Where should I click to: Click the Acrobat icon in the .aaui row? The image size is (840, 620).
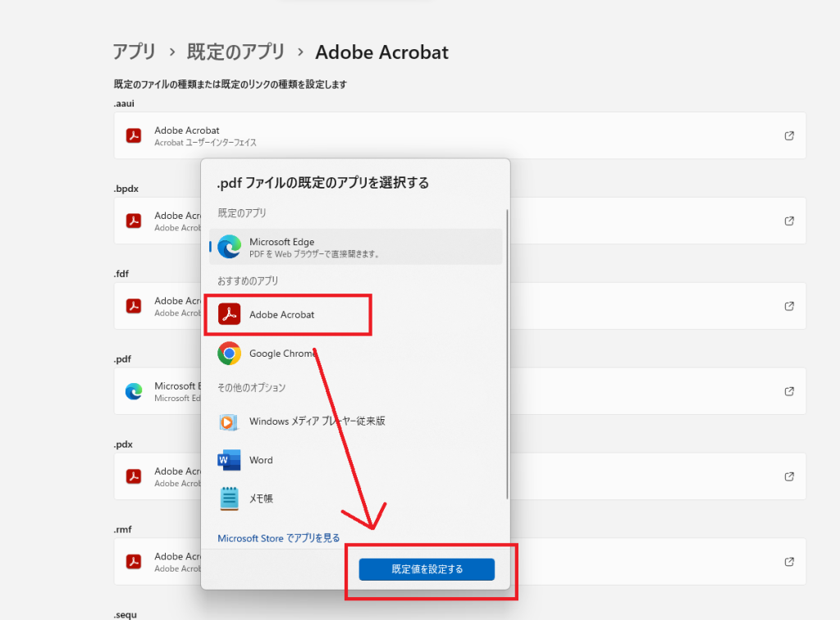(x=134, y=135)
